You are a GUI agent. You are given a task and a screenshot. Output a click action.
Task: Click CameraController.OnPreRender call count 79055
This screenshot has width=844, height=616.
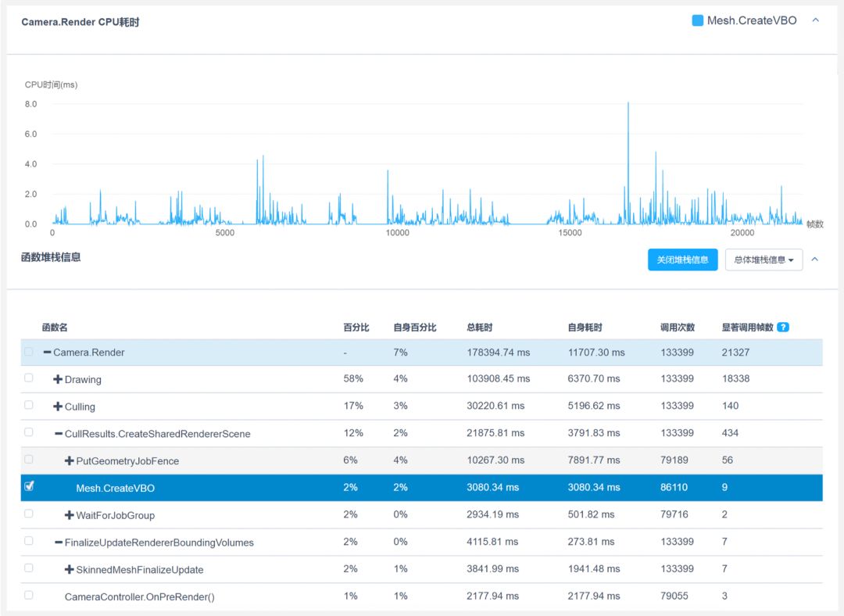pyautogui.click(x=674, y=596)
